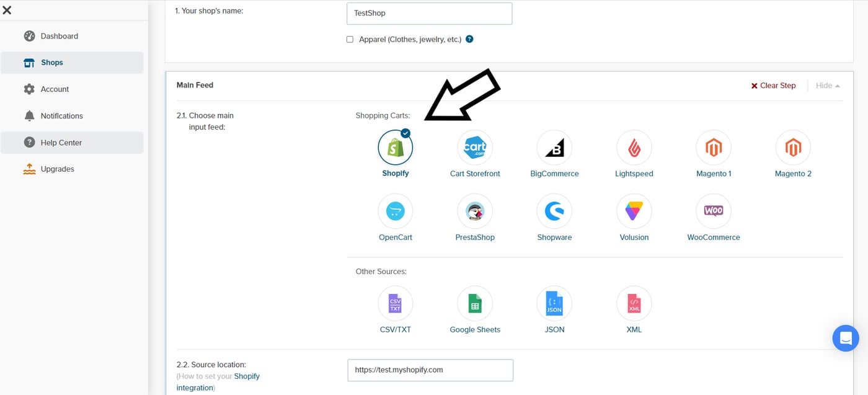This screenshot has width=868, height=395.
Task: Focus the shop name field containing TestShop
Action: click(x=430, y=13)
